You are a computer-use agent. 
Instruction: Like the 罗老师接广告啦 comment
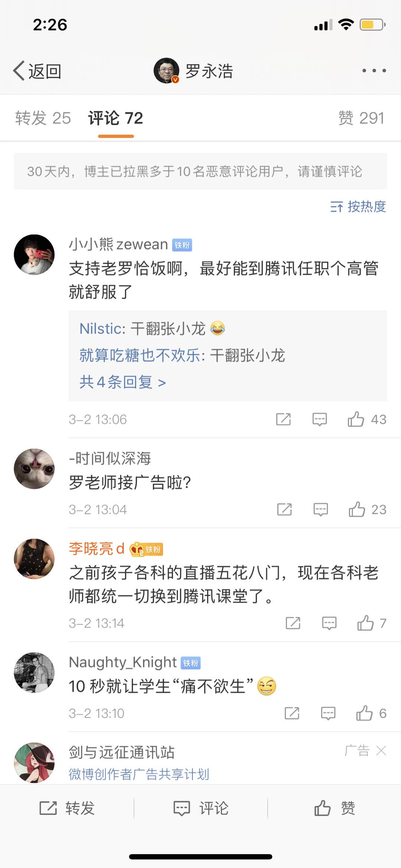coord(357,510)
